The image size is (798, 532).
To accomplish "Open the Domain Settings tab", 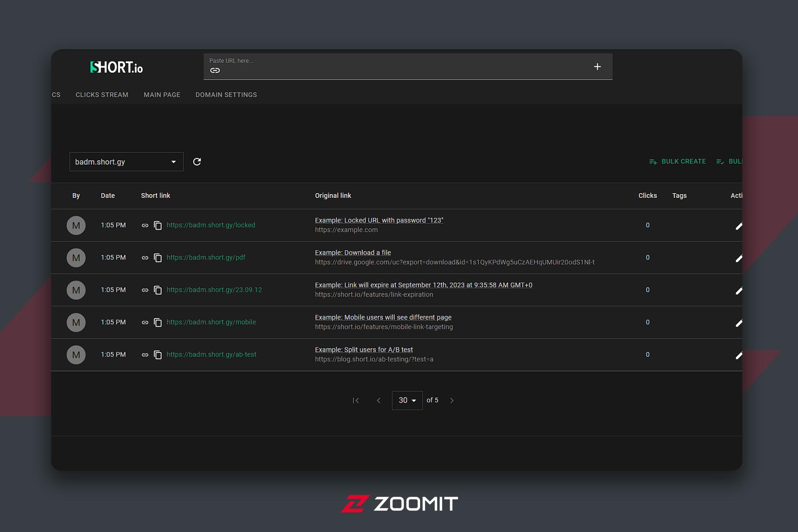I will point(226,95).
